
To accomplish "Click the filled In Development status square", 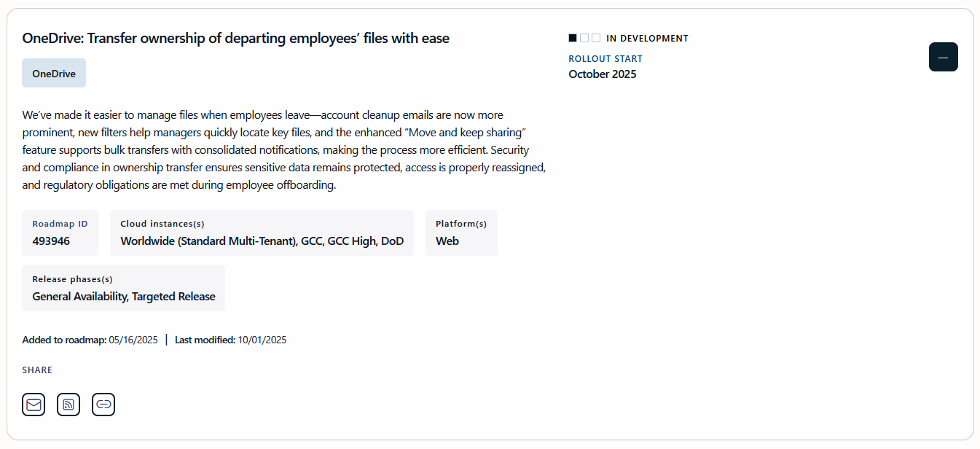I will tap(573, 37).
